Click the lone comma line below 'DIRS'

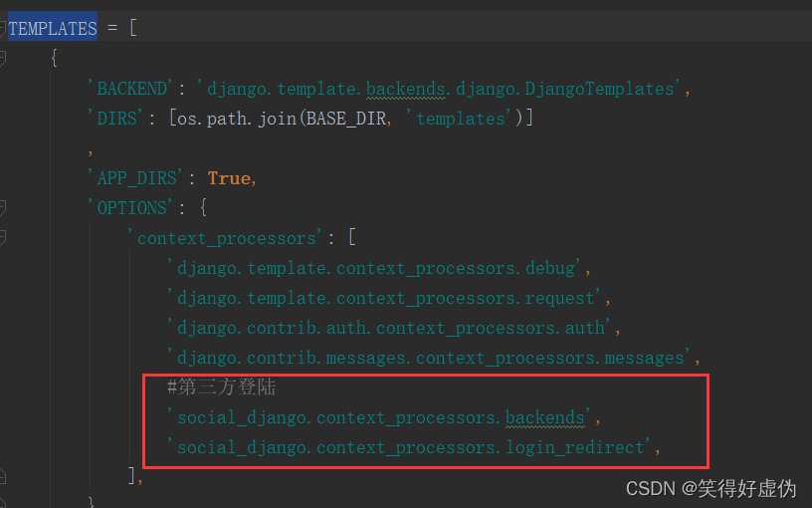[x=91, y=151]
